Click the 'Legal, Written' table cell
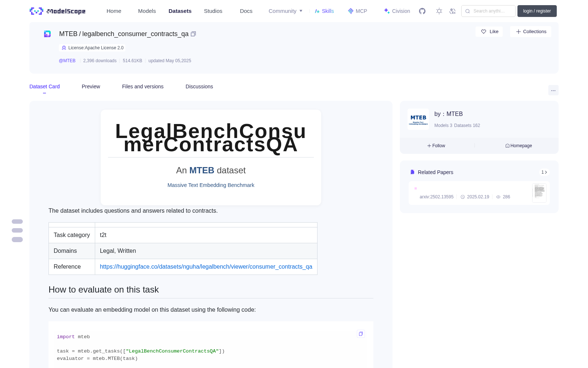The height and width of the screenshot is (368, 588). tap(206, 251)
